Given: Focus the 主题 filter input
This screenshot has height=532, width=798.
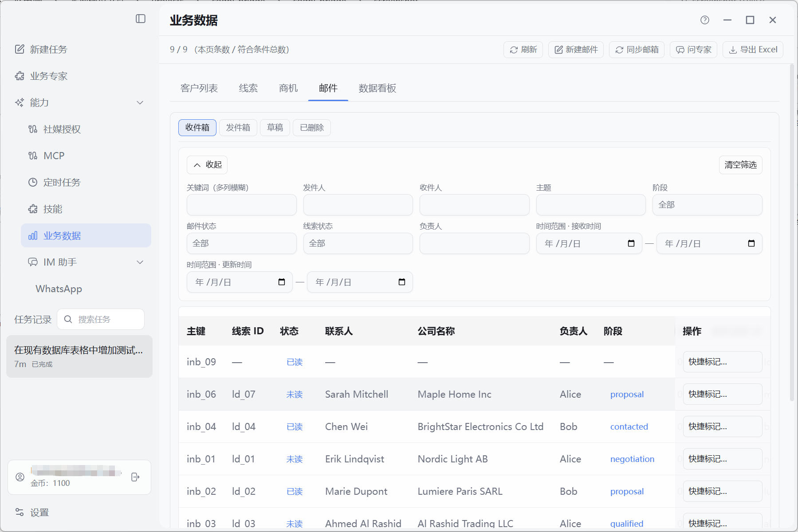Looking at the screenshot, I should tap(591, 205).
